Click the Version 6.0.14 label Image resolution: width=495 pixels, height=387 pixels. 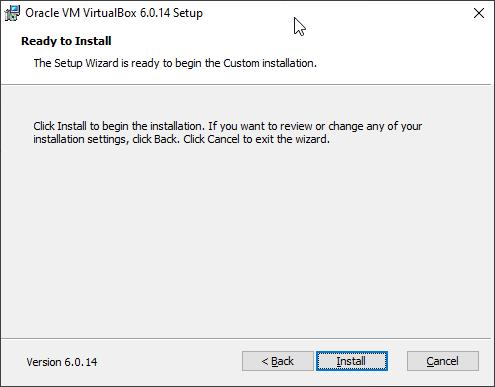[x=62, y=362]
